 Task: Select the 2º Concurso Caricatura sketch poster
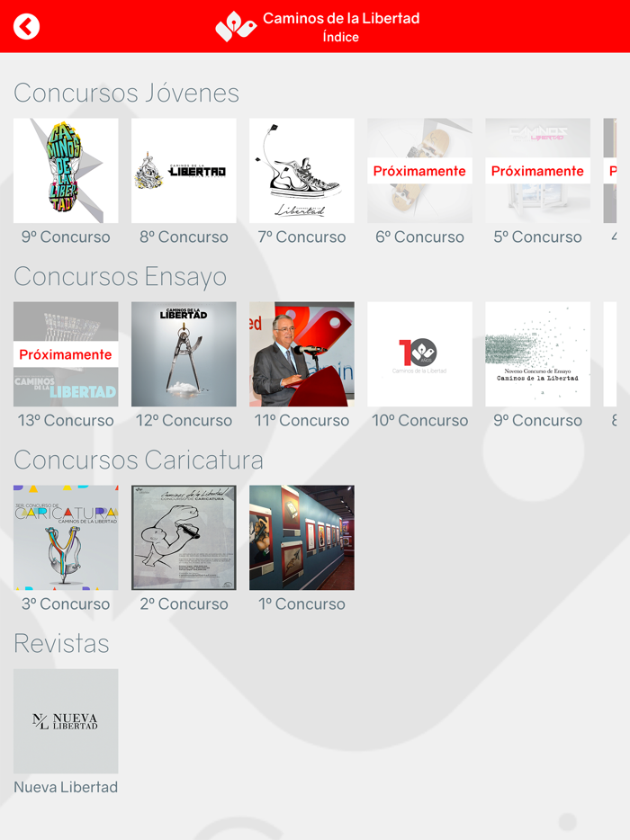(184, 537)
